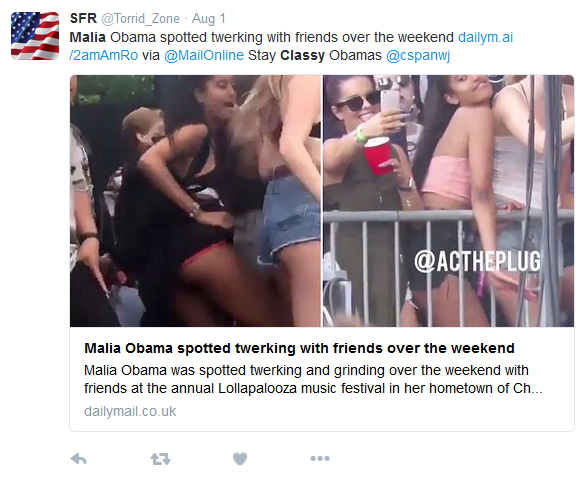View the right photo with @ACTHEPLUG watermark
Viewport: 587px width, 478px height.
point(448,201)
